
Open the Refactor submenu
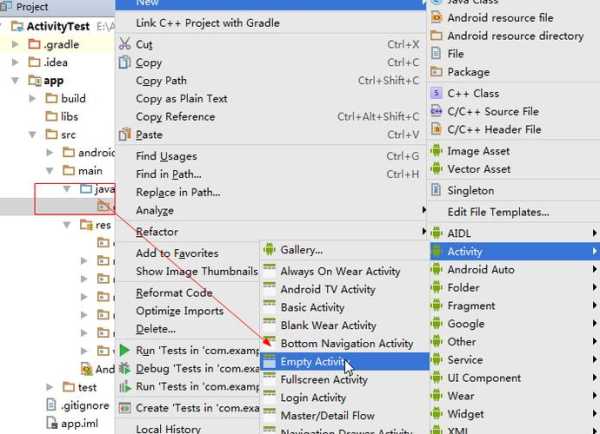(271, 232)
